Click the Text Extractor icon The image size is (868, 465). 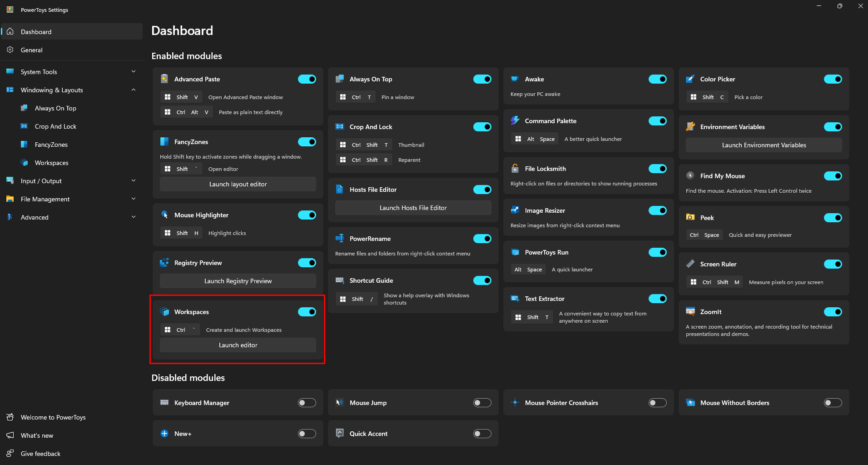(x=515, y=299)
